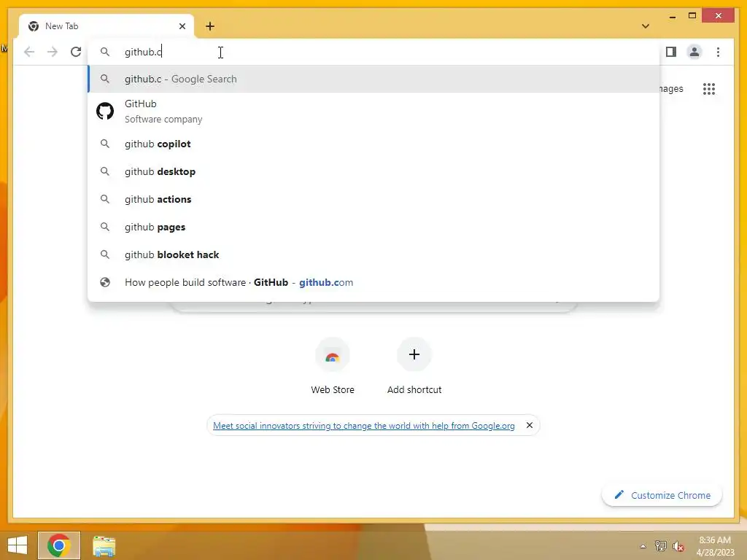
Task: Click the Customize Chrome button
Action: pos(662,495)
